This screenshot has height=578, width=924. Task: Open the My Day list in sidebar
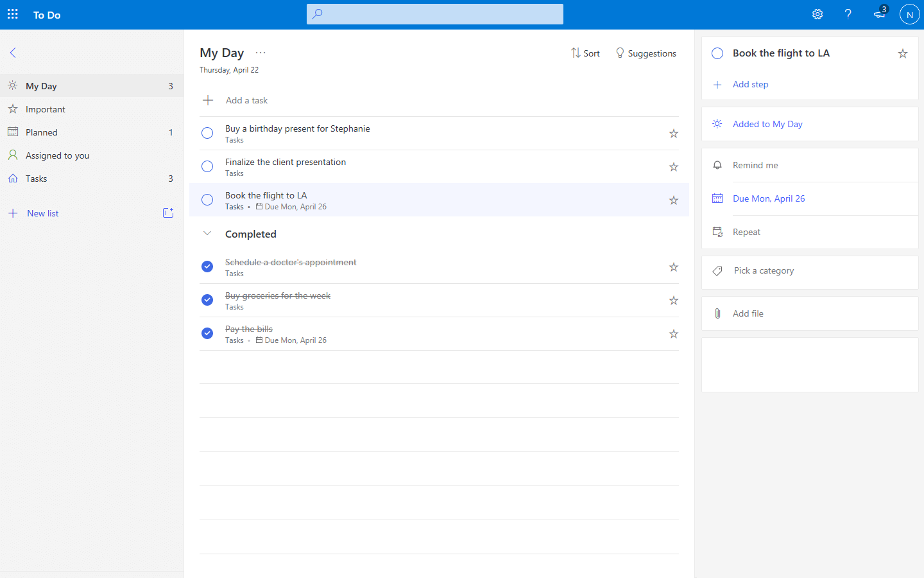tap(92, 85)
